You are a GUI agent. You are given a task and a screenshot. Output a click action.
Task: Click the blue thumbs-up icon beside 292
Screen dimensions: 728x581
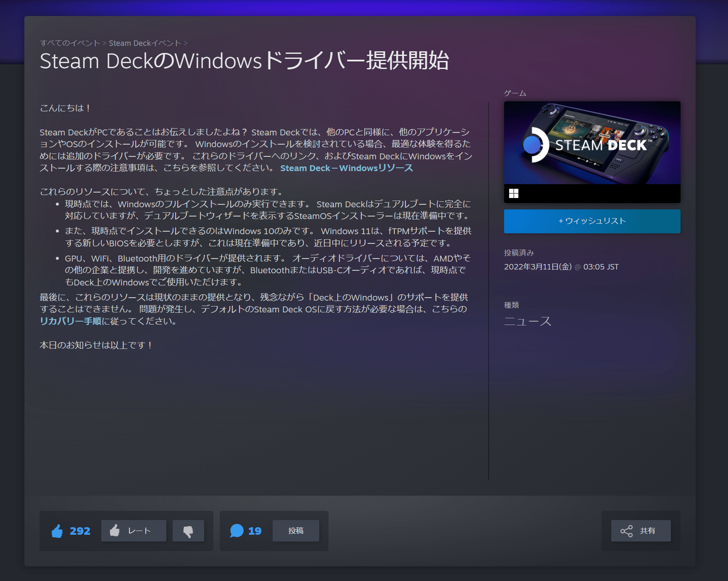(57, 531)
